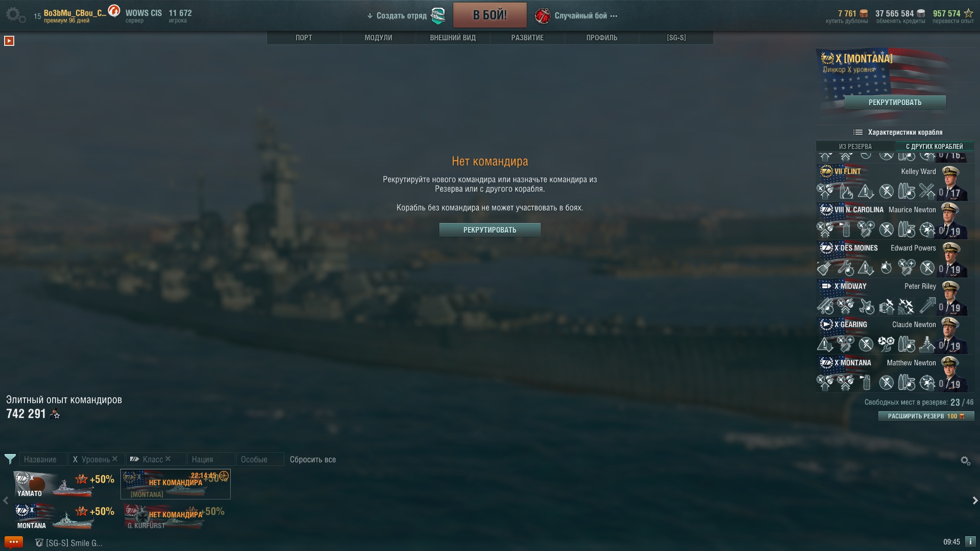Viewport: 980px width, 551px height.
Task: Remove the Класс battleship filter tag
Action: click(168, 459)
